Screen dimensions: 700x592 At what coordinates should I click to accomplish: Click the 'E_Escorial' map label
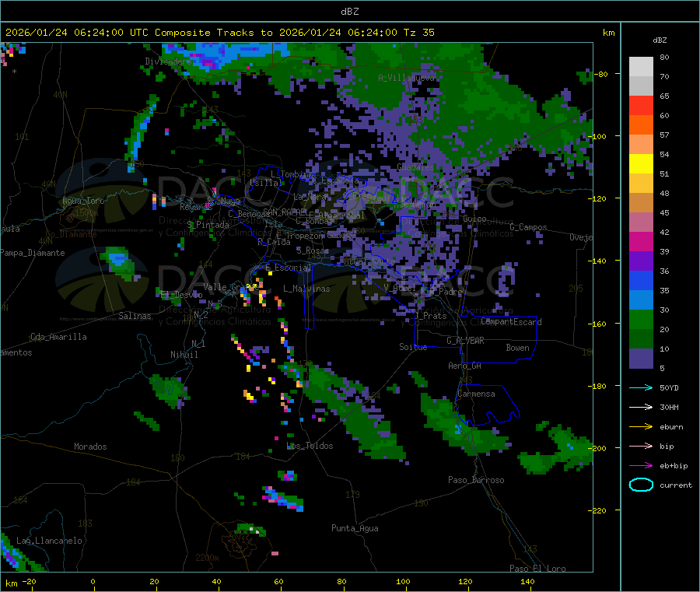pos(289,268)
